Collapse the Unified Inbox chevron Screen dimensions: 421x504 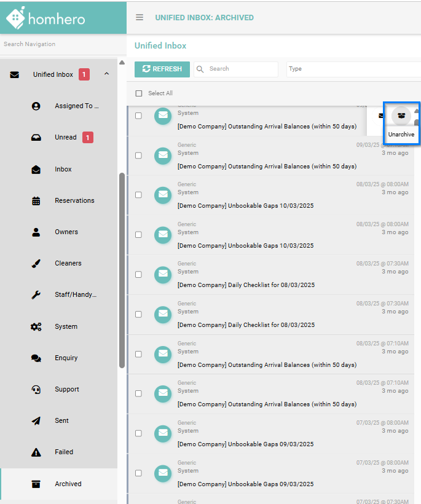pyautogui.click(x=106, y=74)
